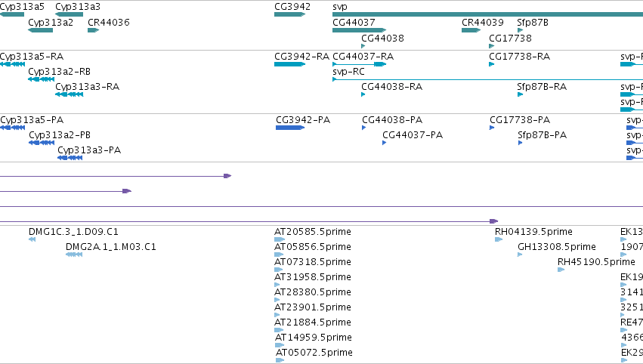Screen dimensions: 643x364
Task: Click the Cyp313a5 gene arrow
Action: (x=12, y=14)
